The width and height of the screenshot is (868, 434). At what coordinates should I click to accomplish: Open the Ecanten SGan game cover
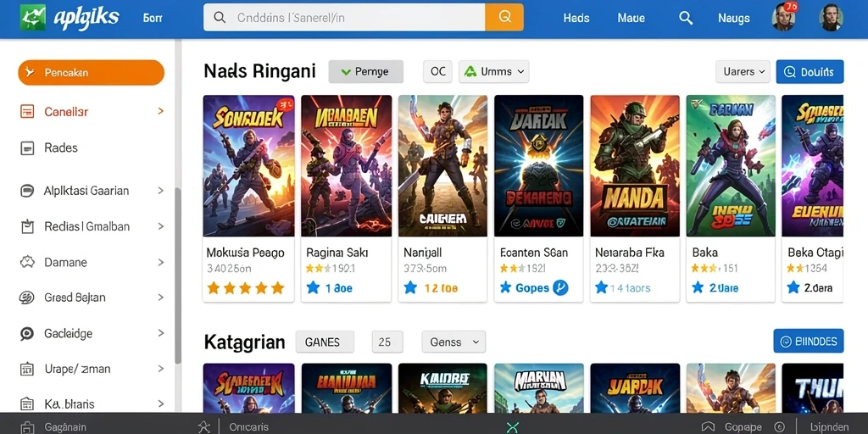538,165
